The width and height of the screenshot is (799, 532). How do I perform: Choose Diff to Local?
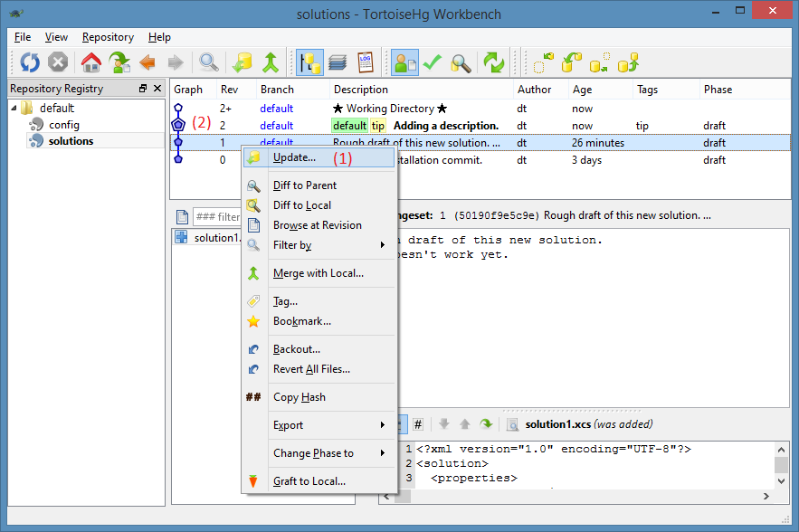(x=319, y=205)
